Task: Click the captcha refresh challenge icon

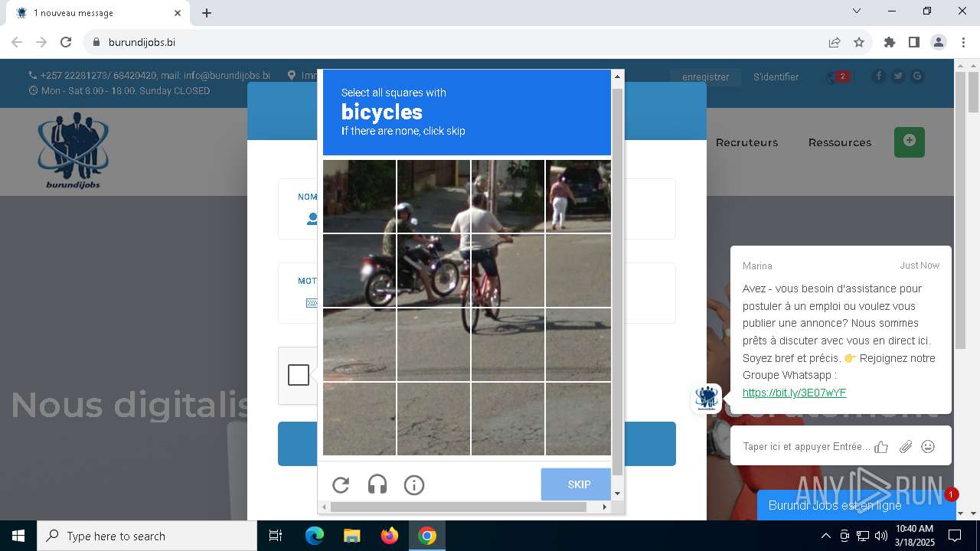Action: (x=341, y=484)
